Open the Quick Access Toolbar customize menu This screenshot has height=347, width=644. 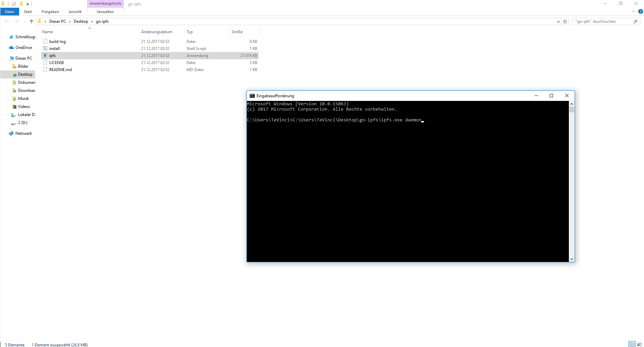(28, 4)
